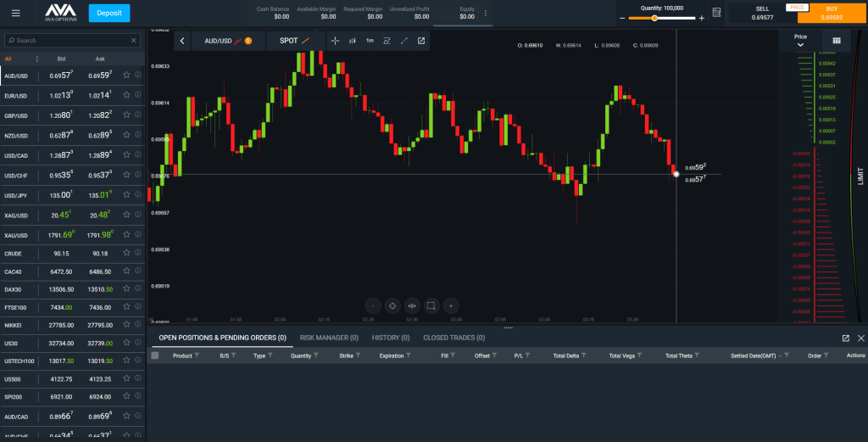Pop out the positions panel
The image size is (868, 442).
tap(845, 338)
